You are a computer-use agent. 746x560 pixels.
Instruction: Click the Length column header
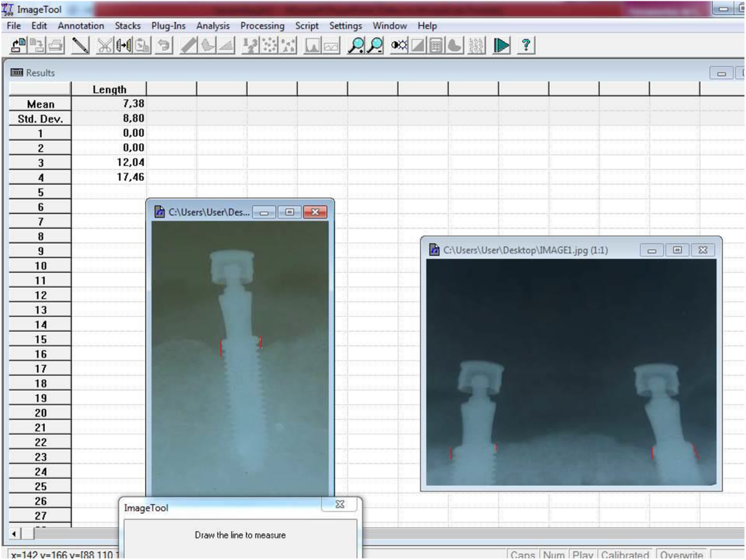[x=109, y=89]
